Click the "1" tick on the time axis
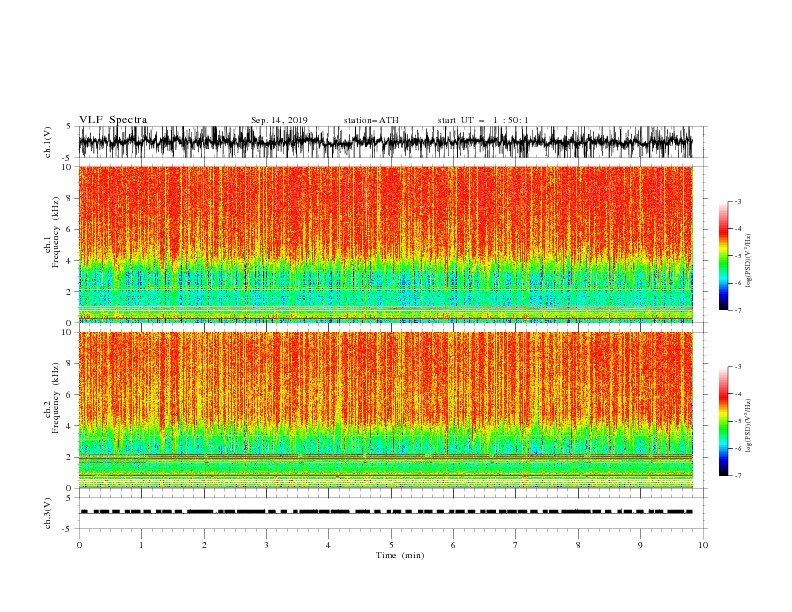This screenshot has height=612, width=792. tap(141, 545)
